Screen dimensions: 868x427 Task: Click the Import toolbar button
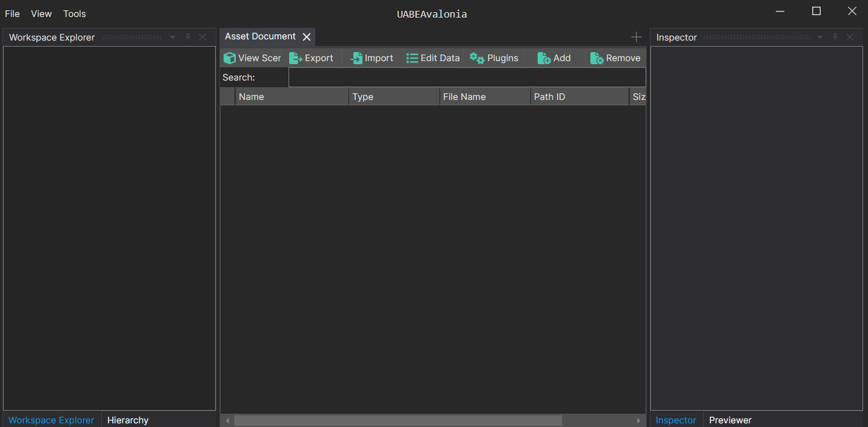click(x=372, y=58)
